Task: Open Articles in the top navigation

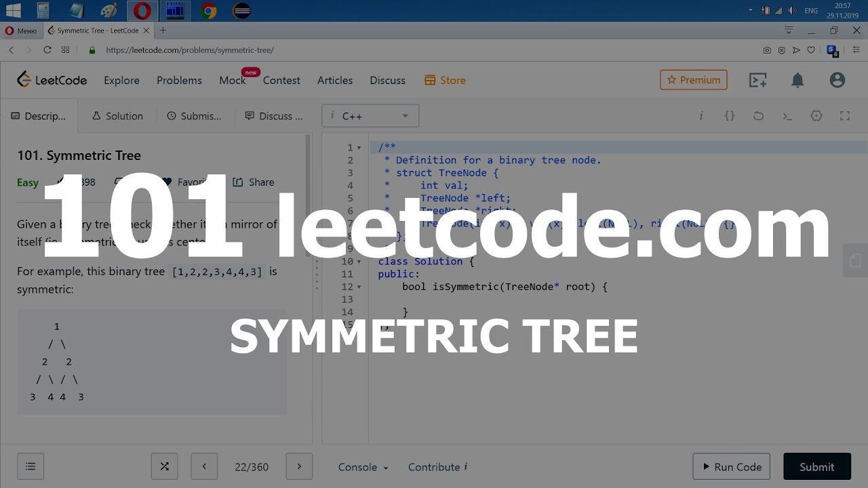Action: click(x=335, y=80)
